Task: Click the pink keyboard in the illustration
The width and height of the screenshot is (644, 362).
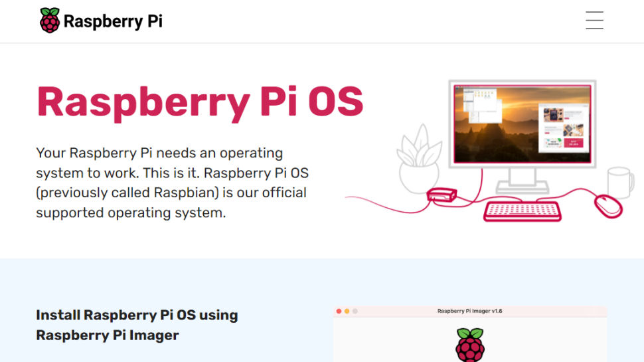Action: point(522,211)
